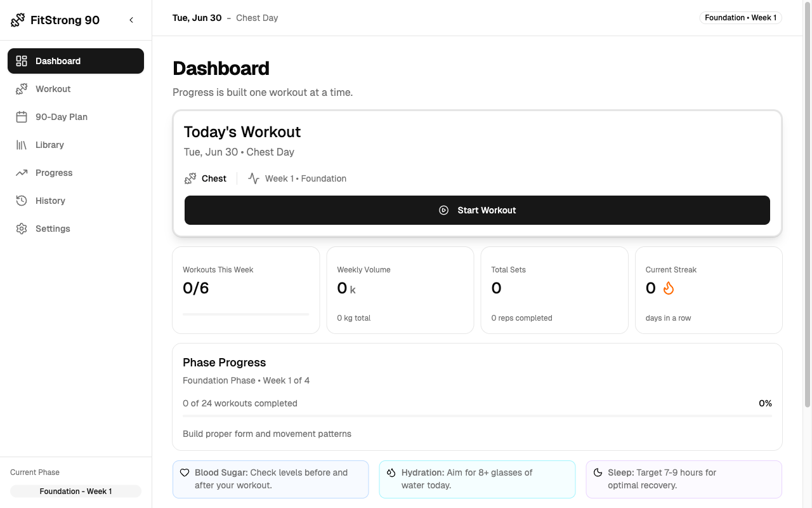Click the activity pulse icon beside Week 1
The height and width of the screenshot is (508, 812).
click(254, 178)
